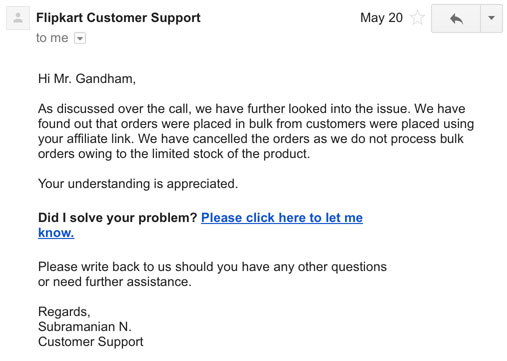Click the line starting 'As discussed over the call'
The image size is (507, 361).
point(251,109)
